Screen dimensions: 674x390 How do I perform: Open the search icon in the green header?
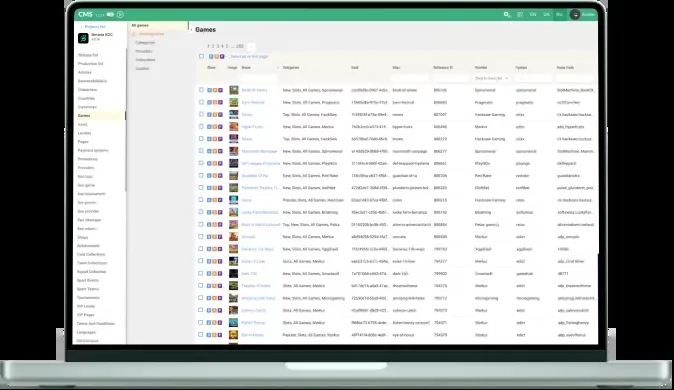pyautogui.click(x=507, y=15)
